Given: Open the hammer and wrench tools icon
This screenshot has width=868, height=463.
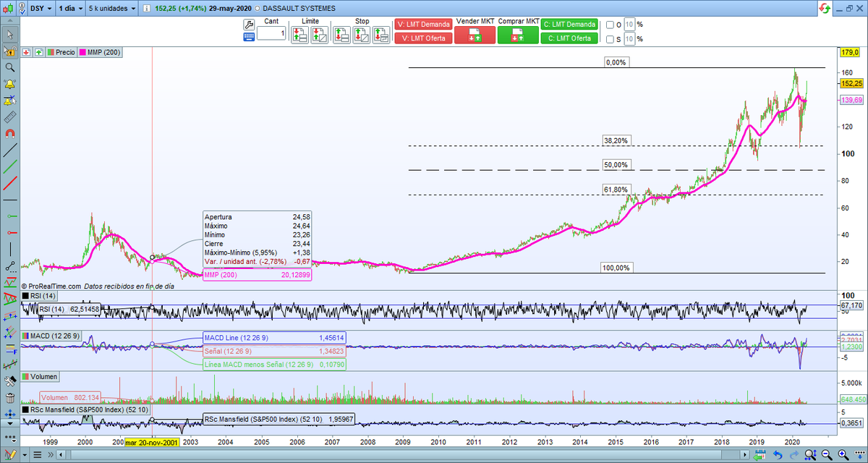Looking at the screenshot, I should [10, 381].
